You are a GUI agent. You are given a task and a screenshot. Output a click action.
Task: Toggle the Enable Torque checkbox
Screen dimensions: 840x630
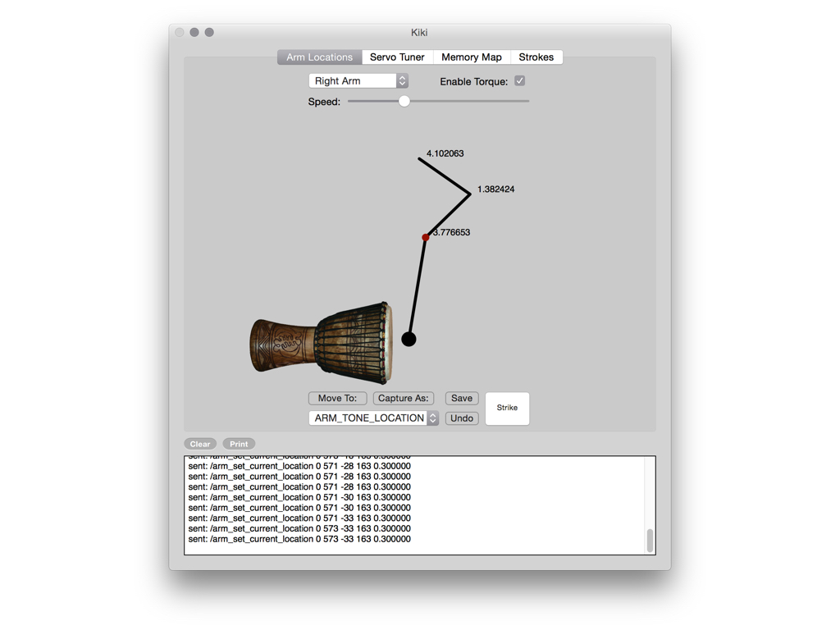pos(519,81)
